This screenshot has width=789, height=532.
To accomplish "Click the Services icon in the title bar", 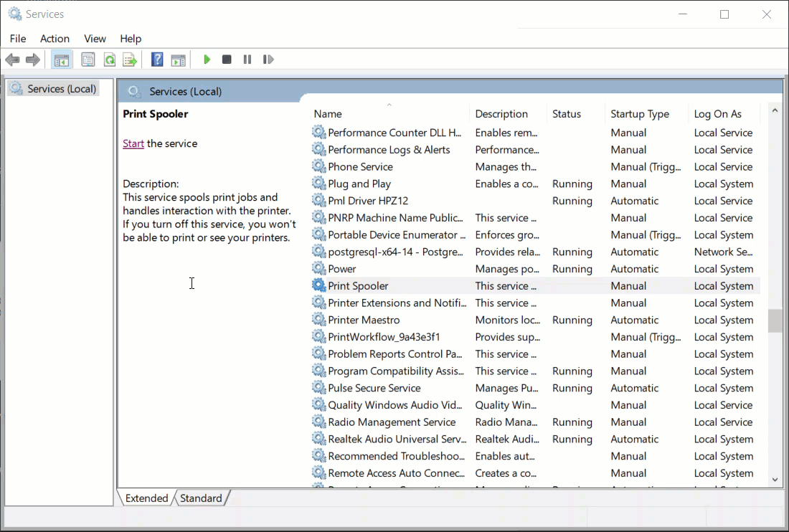I will click(15, 14).
